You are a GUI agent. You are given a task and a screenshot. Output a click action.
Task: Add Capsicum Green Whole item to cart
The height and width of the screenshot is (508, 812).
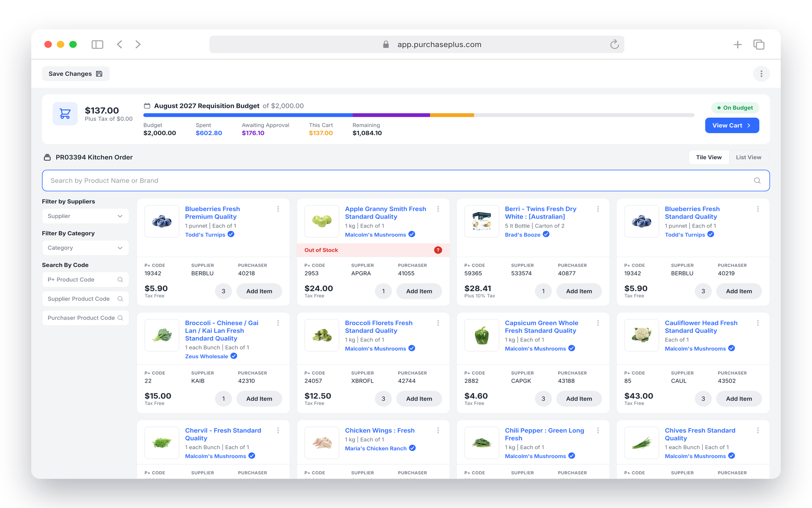[579, 399]
